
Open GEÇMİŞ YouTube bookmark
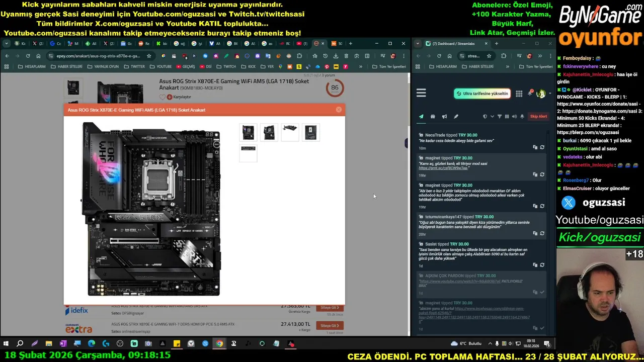(x=185, y=66)
